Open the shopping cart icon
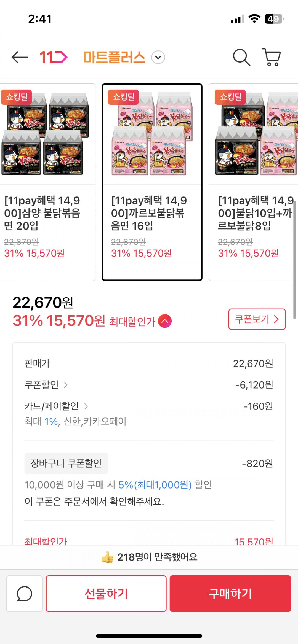The height and width of the screenshot is (644, 298). pyautogui.click(x=271, y=57)
